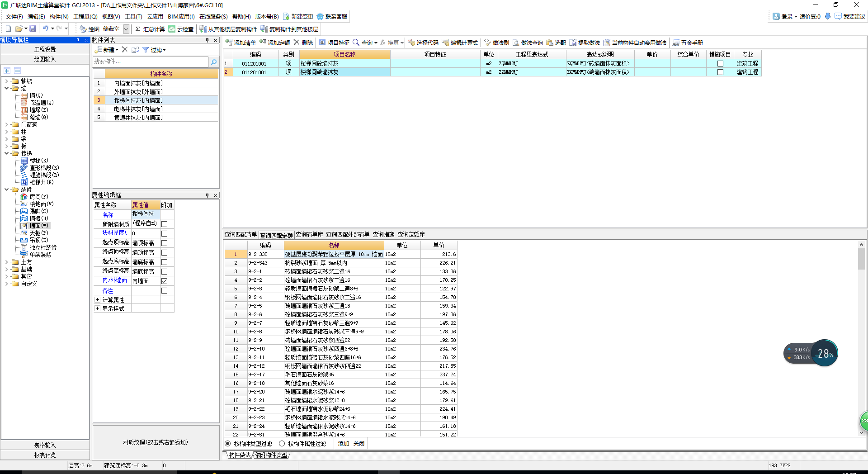Switch to 查询清单库 tab

tap(309, 234)
